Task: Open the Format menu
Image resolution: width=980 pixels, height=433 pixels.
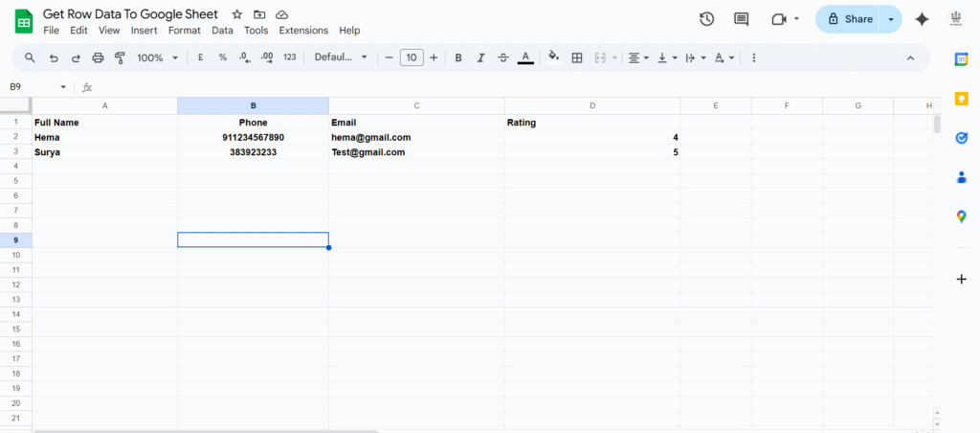Action: pos(184,31)
